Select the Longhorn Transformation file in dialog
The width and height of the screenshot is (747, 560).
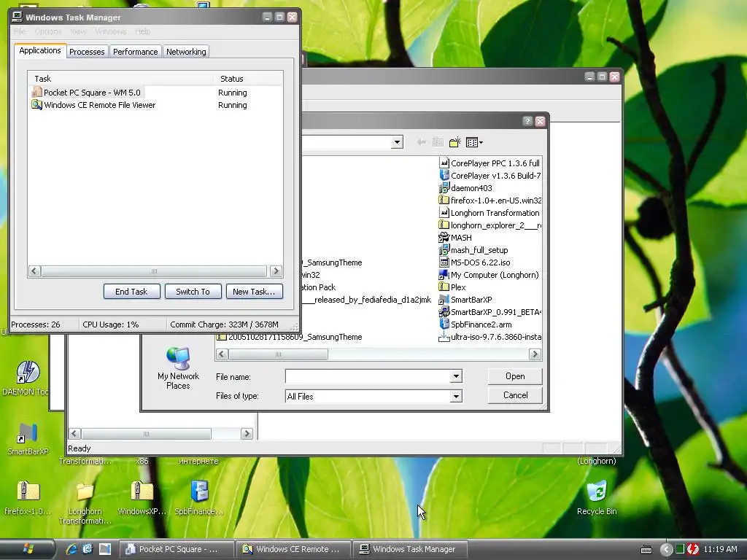(x=489, y=212)
